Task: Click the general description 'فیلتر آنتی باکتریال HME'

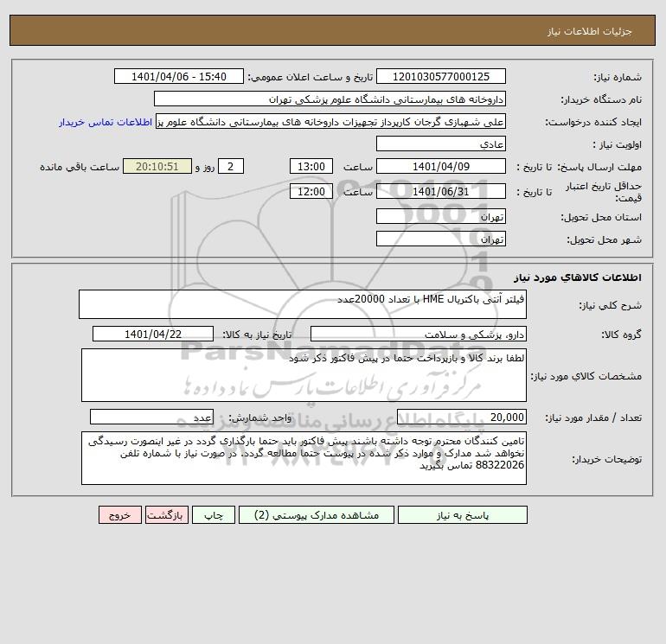Action: pos(303,304)
